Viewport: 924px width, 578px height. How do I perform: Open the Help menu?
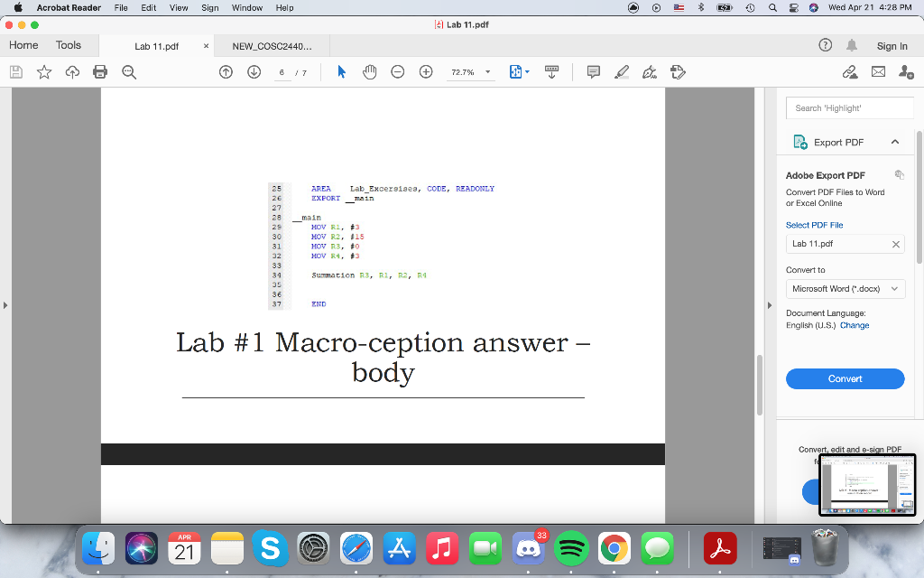click(x=284, y=7)
